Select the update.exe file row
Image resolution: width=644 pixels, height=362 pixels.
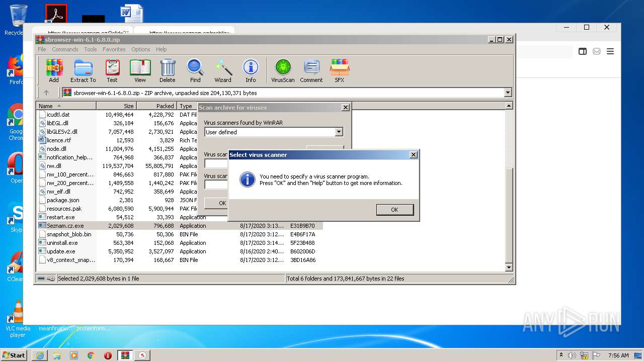click(x=180, y=251)
